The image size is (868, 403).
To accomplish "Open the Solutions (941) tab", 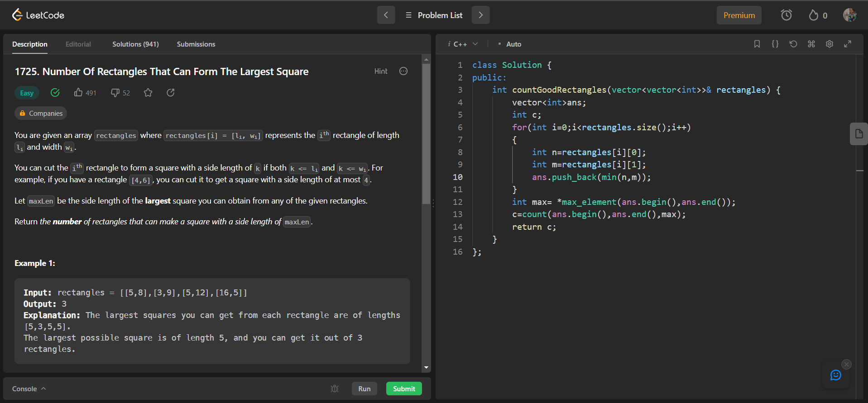I will pyautogui.click(x=135, y=44).
